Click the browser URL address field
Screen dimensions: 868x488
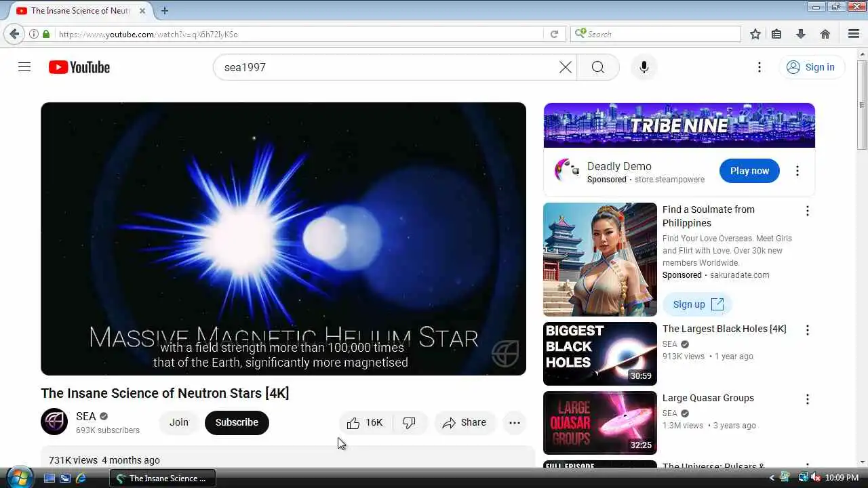click(298, 34)
